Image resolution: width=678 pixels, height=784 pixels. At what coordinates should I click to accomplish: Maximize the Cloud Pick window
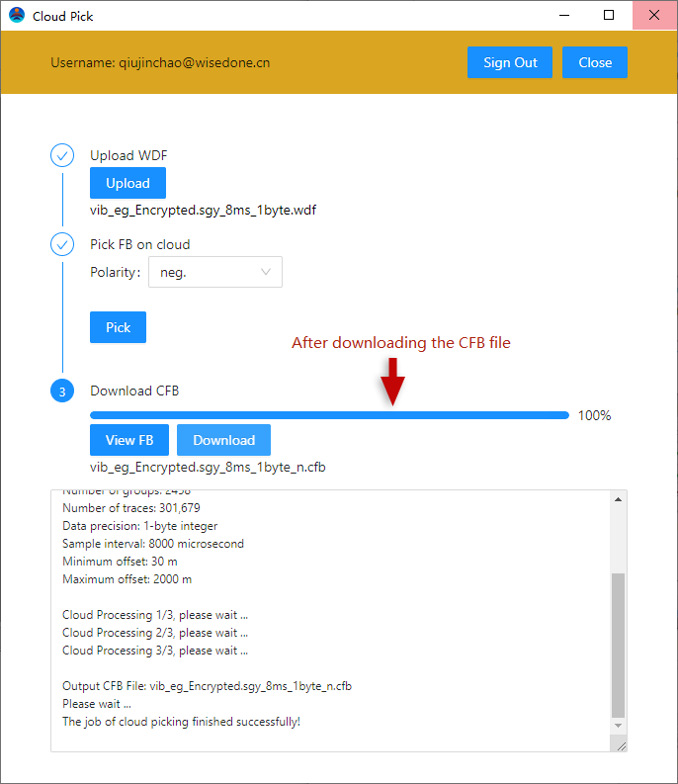[609, 15]
